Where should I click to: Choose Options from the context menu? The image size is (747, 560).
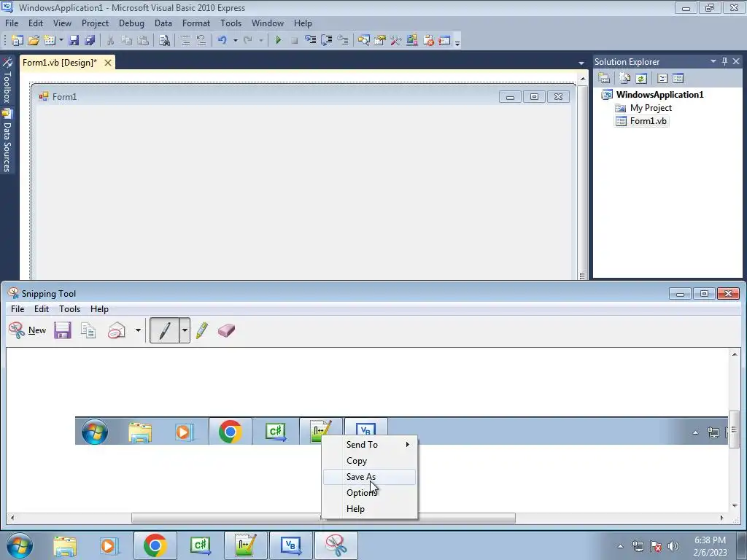[x=369, y=493]
